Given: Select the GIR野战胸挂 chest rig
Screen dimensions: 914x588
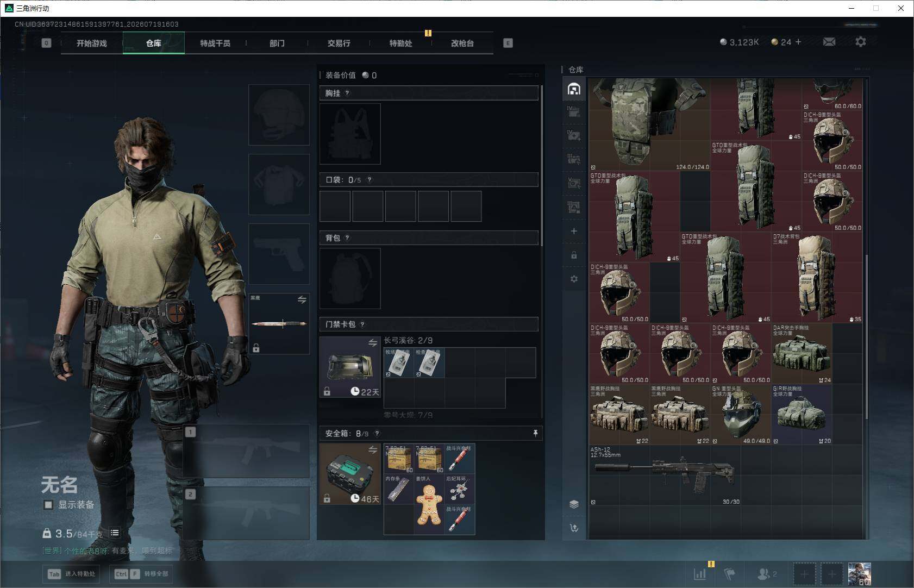Looking at the screenshot, I should tap(802, 415).
